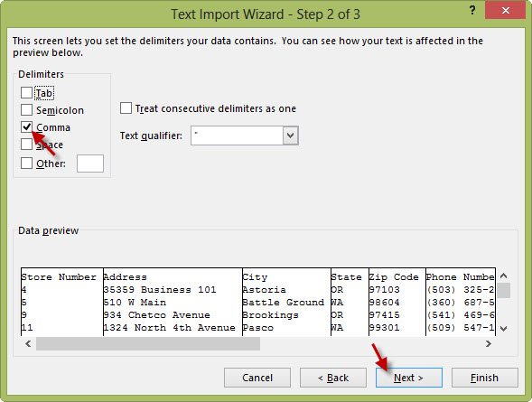This screenshot has height=402, width=532.
Task: Click the horizontal scroll left arrow
Action: click(28, 344)
